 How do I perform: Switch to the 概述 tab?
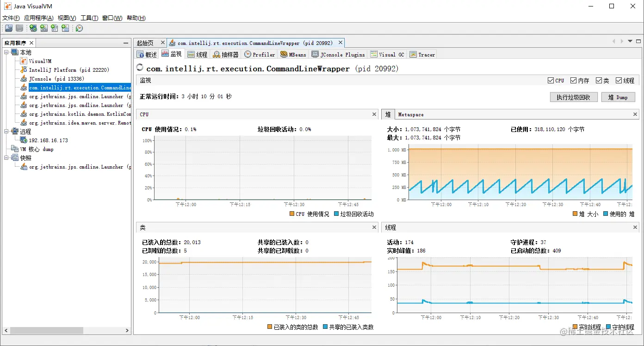(147, 54)
